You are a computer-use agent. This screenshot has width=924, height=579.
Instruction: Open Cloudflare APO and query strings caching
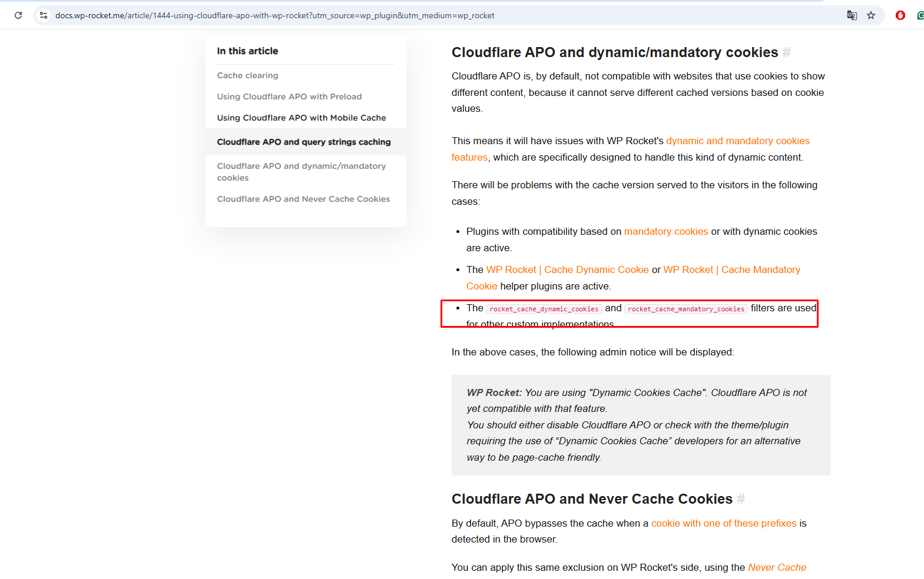click(303, 142)
